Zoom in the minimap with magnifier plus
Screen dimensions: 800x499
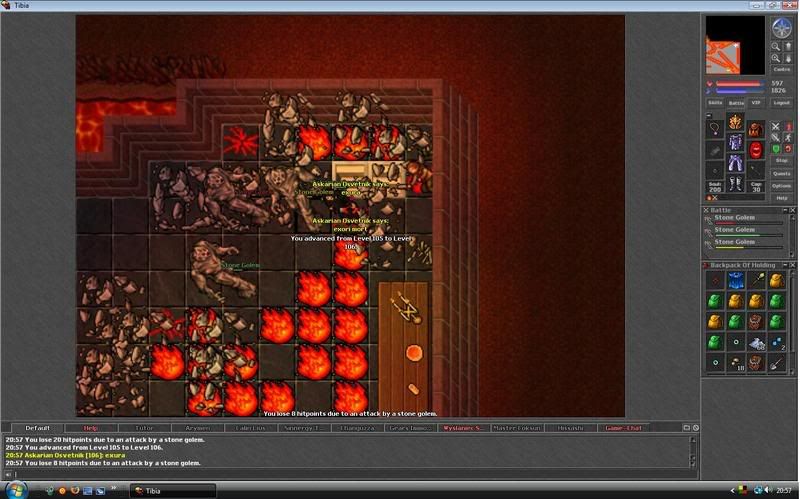(x=776, y=58)
